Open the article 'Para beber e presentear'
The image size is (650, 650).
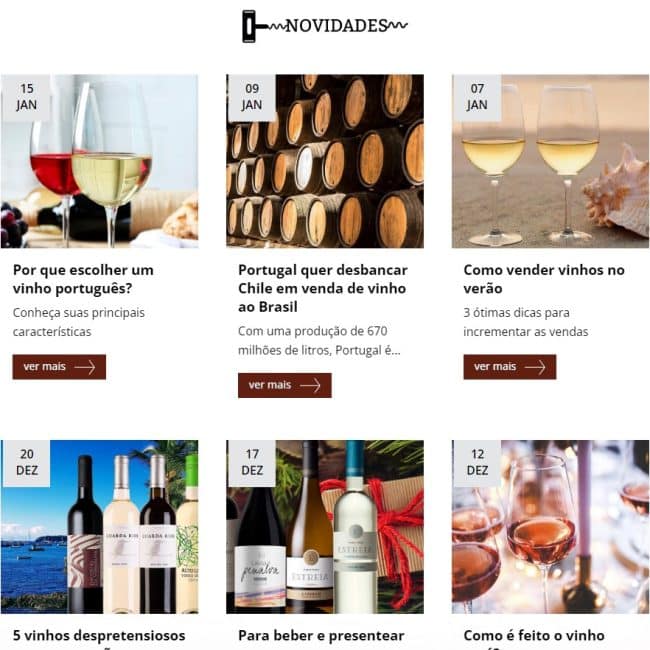(321, 635)
